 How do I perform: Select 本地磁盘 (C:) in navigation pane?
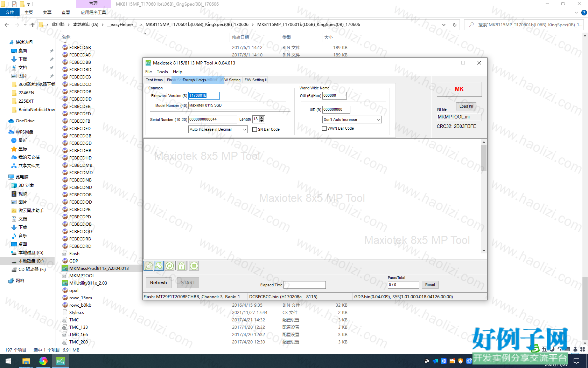[27, 253]
